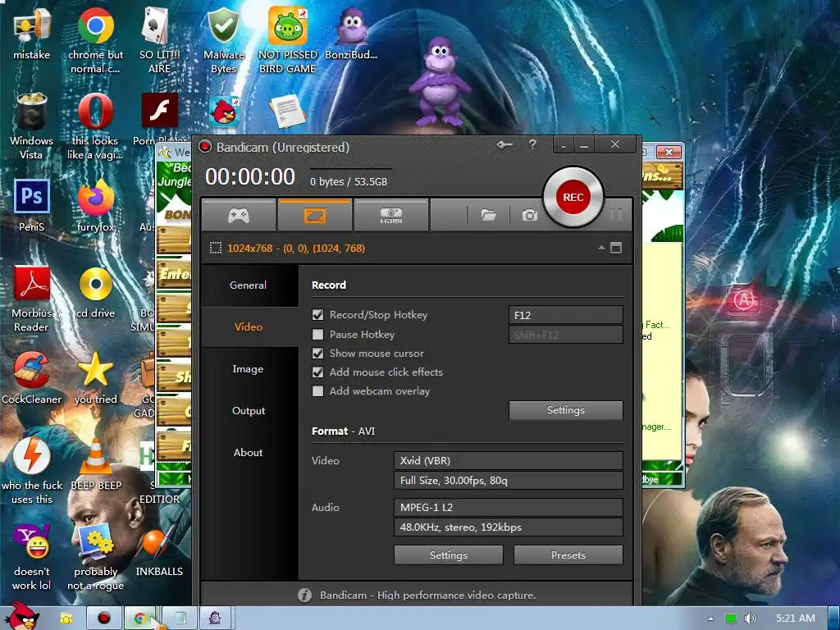840x630 pixels.
Task: Click the 48.0KHz, stereo, 192kbps field
Action: pyautogui.click(x=509, y=527)
